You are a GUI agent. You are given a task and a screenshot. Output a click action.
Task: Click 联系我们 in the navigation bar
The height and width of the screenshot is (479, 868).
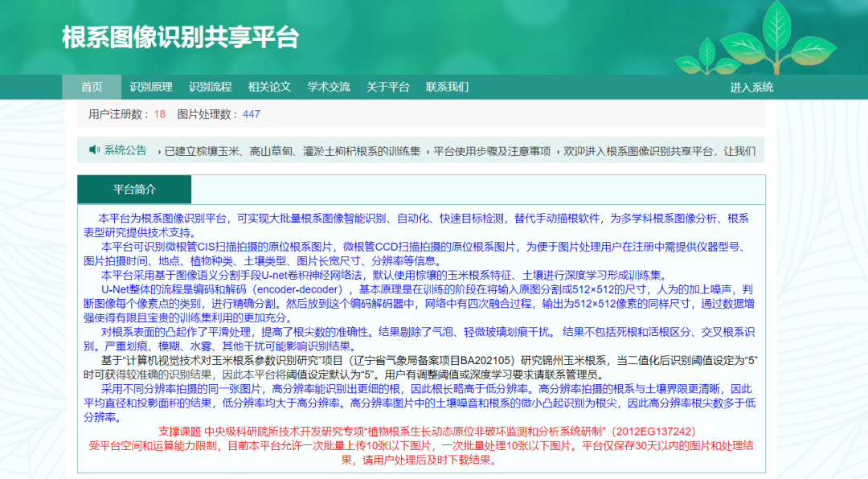447,88
